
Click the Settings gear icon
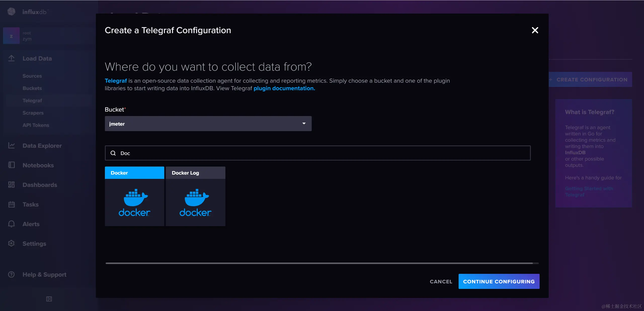point(12,243)
